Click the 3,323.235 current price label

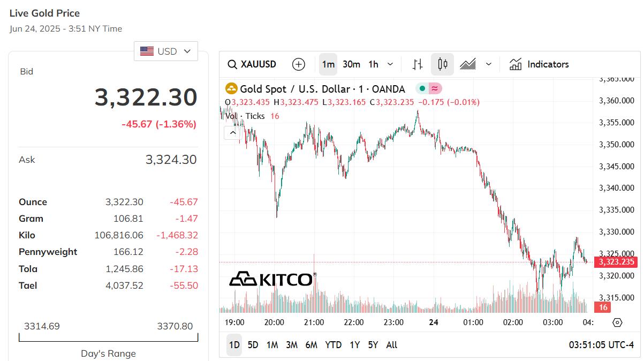[x=617, y=262]
